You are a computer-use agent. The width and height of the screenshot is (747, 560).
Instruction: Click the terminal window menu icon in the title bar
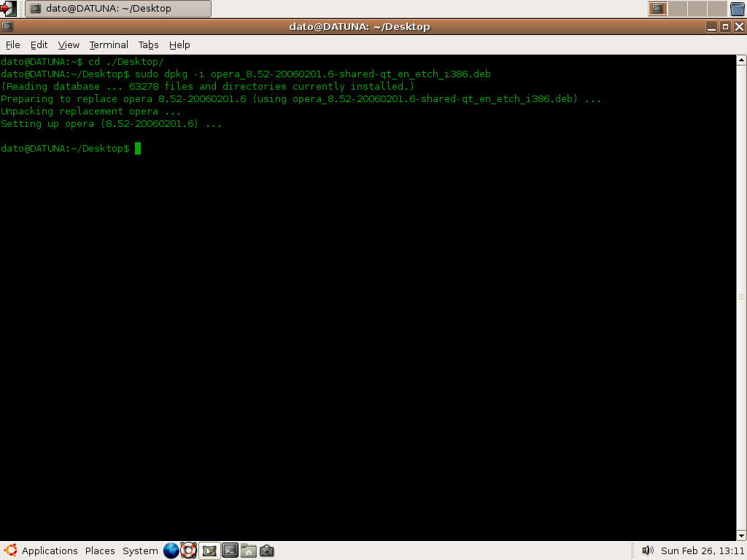pyautogui.click(x=7, y=27)
